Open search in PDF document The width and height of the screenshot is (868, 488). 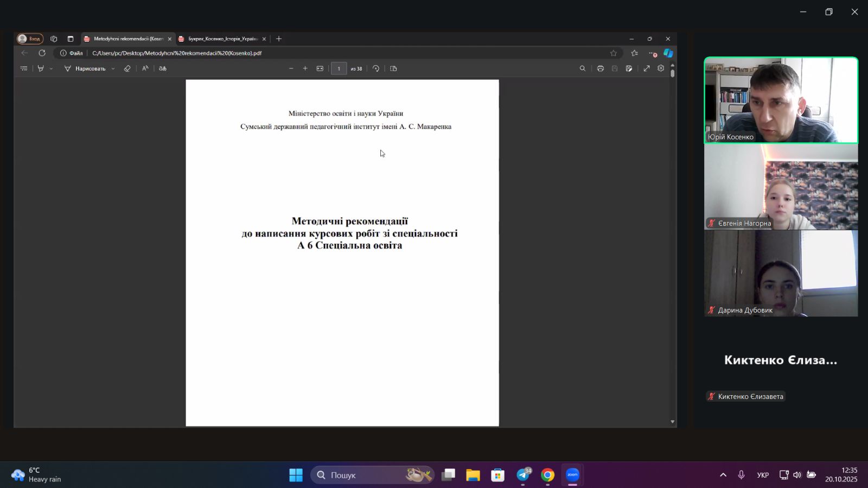pyautogui.click(x=582, y=68)
